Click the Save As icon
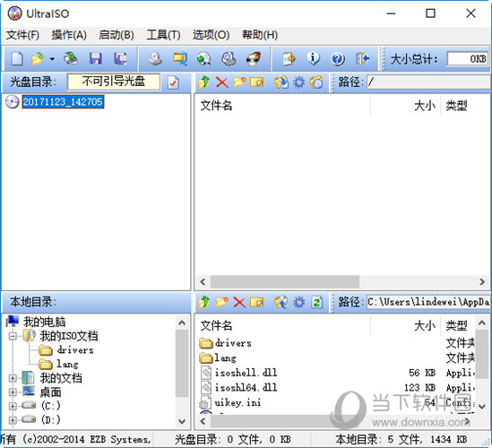This screenshot has height=448, width=492. pos(120,58)
